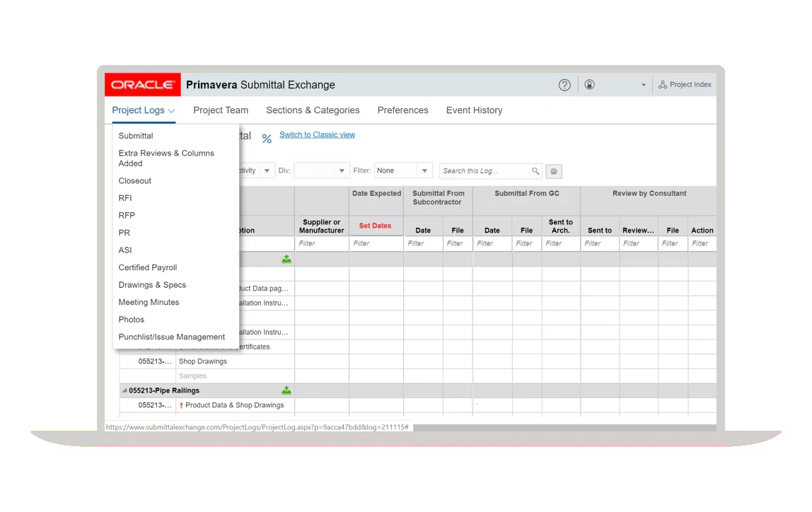Click the red exclamation icon on Product Data & Shop Drawings
The height and width of the screenshot is (512, 812).
point(182,405)
